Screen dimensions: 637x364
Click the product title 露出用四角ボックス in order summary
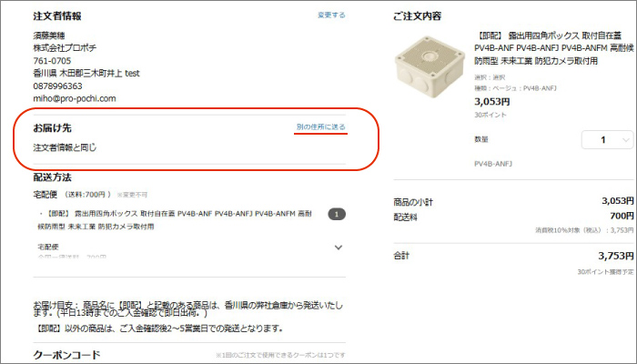(x=553, y=48)
